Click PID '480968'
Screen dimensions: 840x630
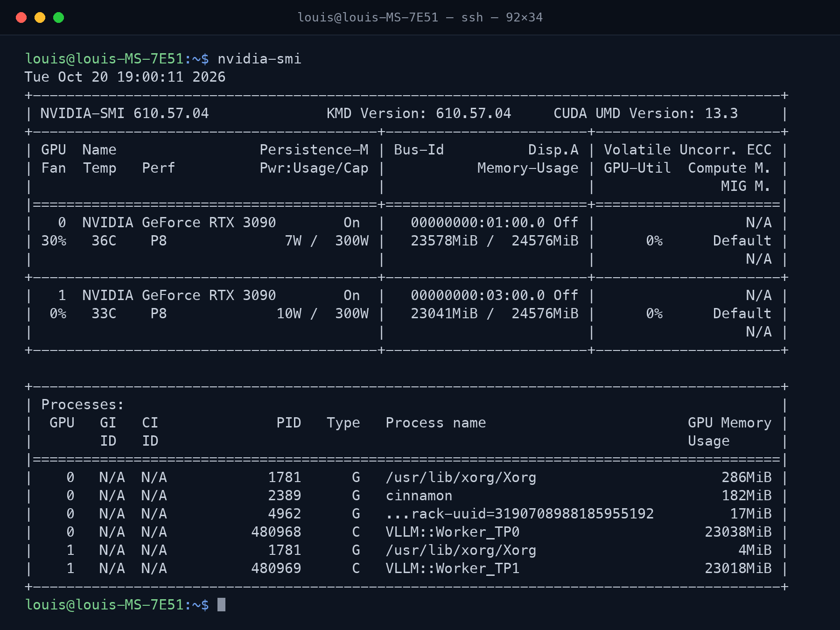point(276,532)
